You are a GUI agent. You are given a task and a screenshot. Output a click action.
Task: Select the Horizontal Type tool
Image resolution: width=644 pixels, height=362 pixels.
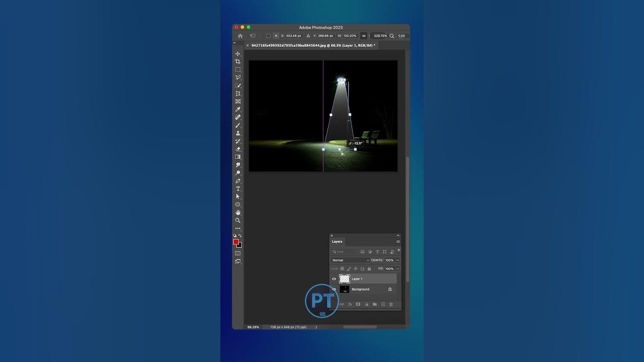(238, 189)
